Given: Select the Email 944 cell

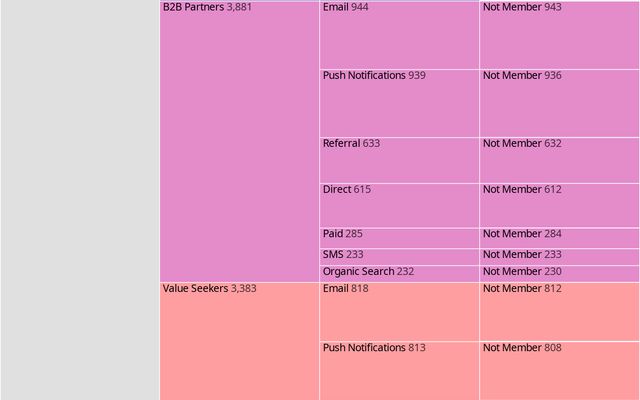Looking at the screenshot, I should pyautogui.click(x=399, y=35).
